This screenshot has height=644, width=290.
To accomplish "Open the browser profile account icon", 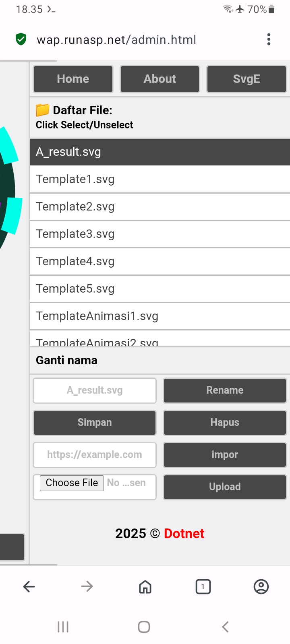I will [261, 586].
